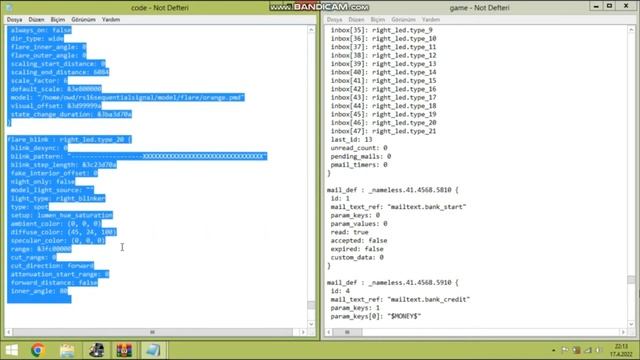Open the Action Center flag icon
This screenshot has width=640, height=360.
coord(564,350)
